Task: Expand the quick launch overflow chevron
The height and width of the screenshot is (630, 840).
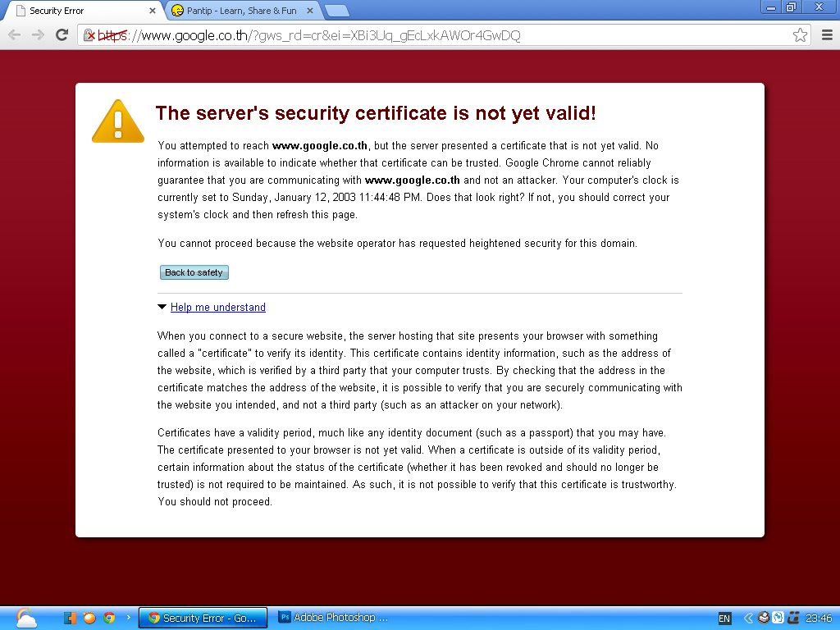Action: 129,617
